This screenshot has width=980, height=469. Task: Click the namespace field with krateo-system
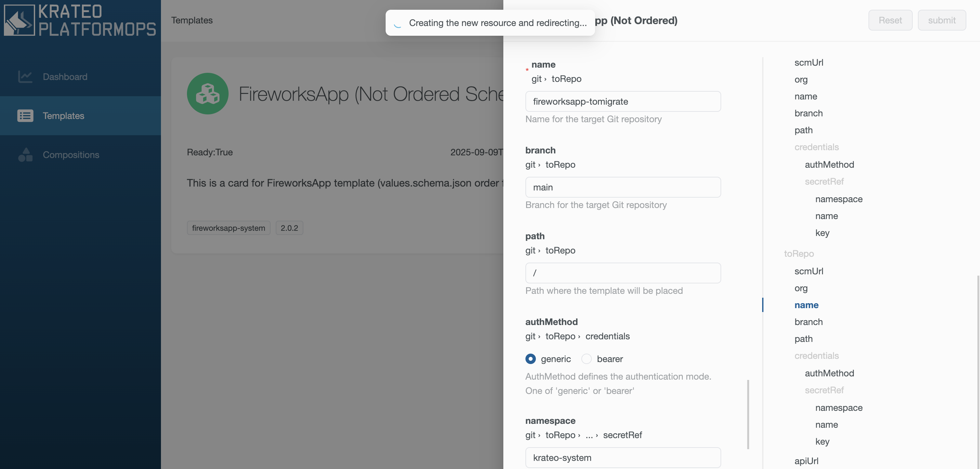[x=623, y=458]
